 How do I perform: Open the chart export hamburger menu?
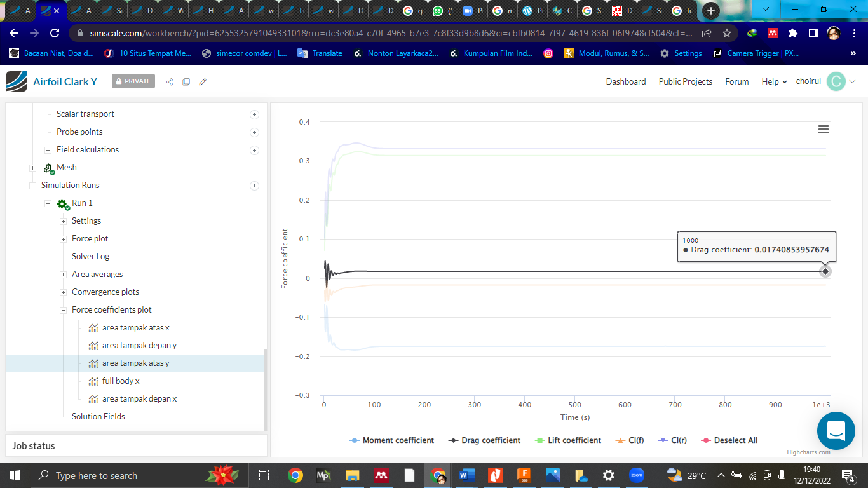click(x=824, y=129)
